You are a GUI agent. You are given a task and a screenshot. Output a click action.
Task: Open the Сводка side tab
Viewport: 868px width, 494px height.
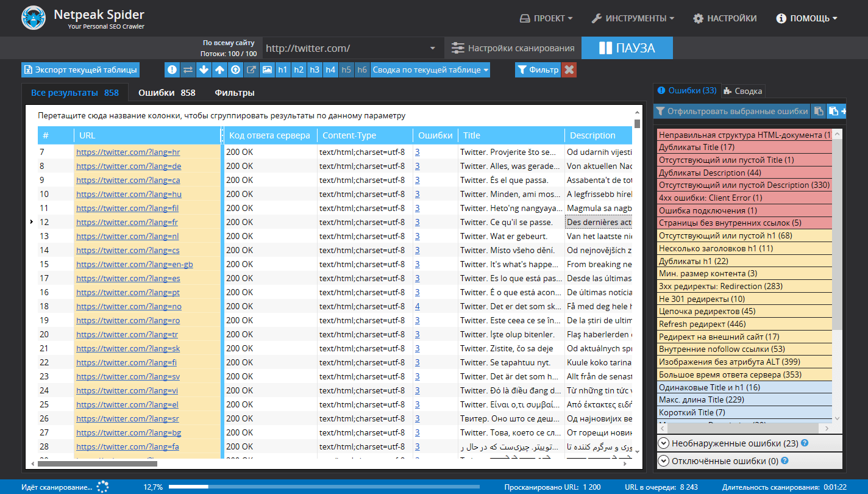tap(743, 91)
